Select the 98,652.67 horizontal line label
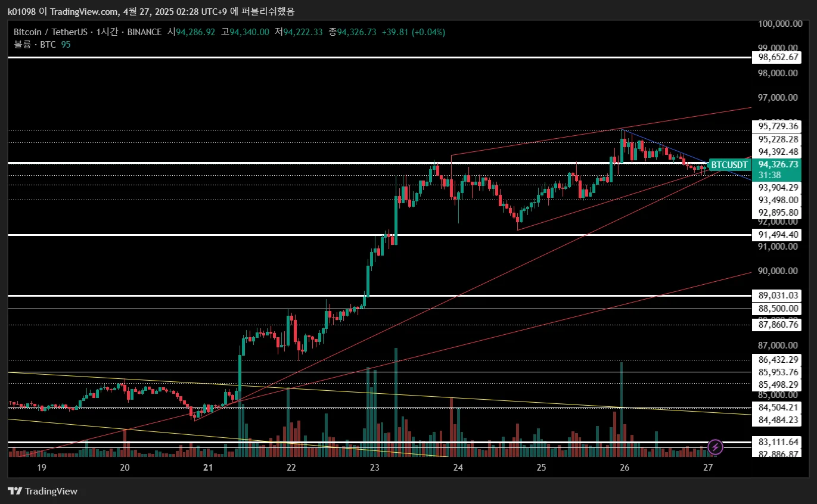Screen dimensions: 817x504 (778, 57)
